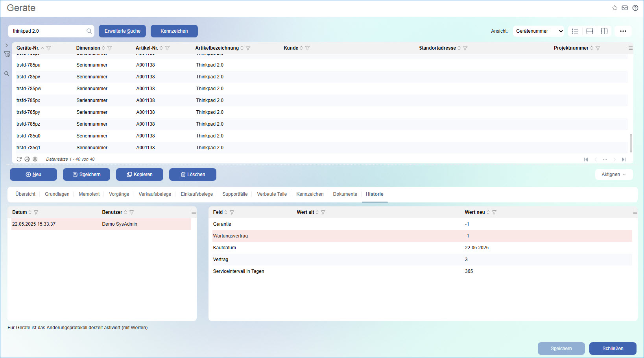Open the filter for the Kunde column
The width and height of the screenshot is (644, 358).
pyautogui.click(x=308, y=48)
